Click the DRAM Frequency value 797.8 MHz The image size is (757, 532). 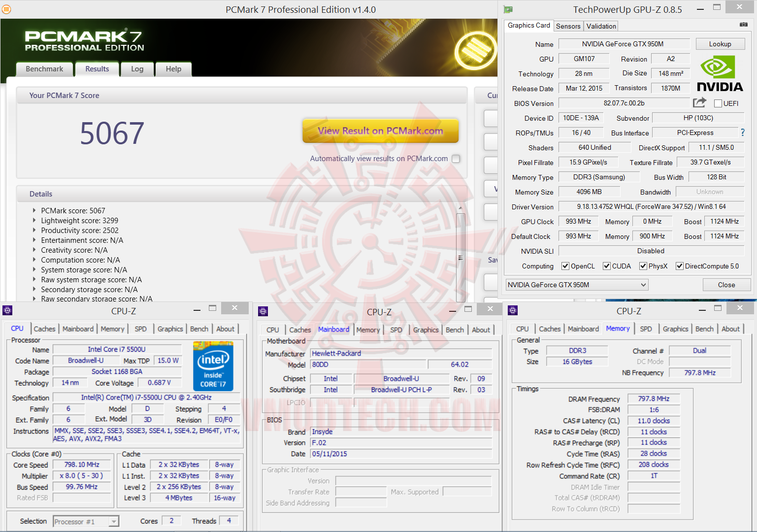654,399
